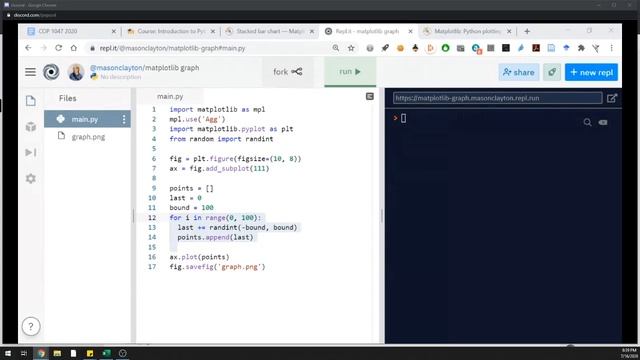Close the Stacked bar chart tab
The width and height of the screenshot is (640, 360).
click(312, 31)
